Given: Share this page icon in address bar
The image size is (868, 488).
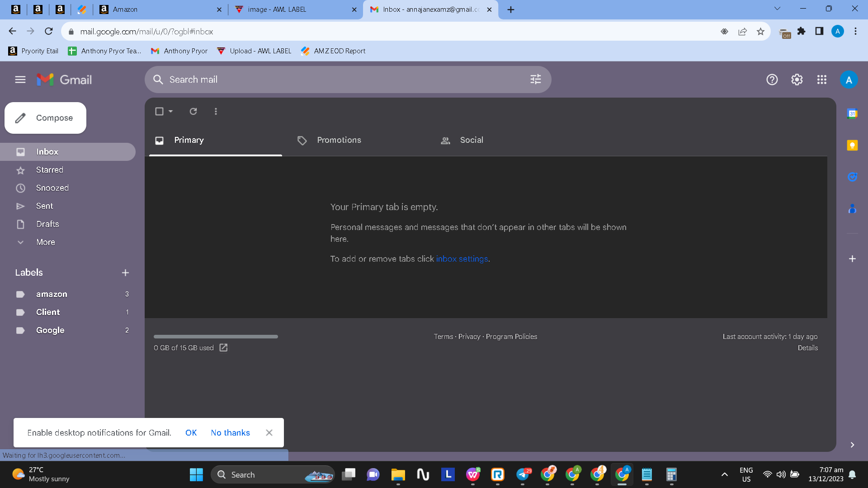Looking at the screenshot, I should [x=742, y=31].
